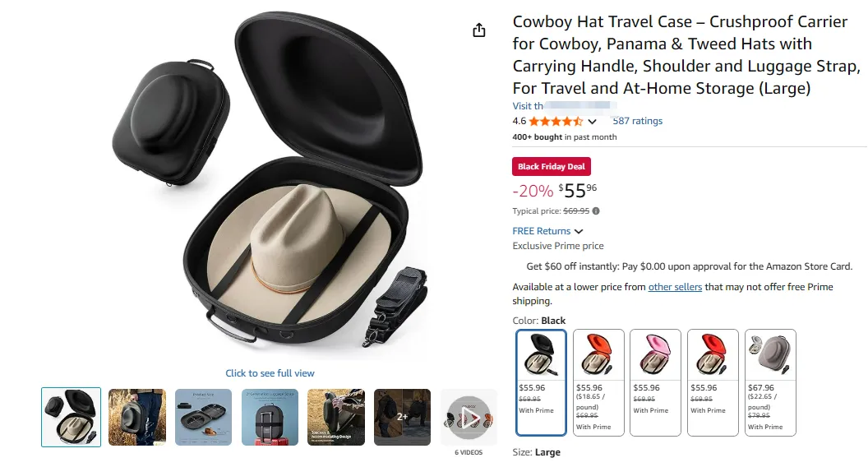Image resolution: width=868 pixels, height=467 pixels.
Task: Open the '2+' more images thumbnail
Action: (403, 417)
